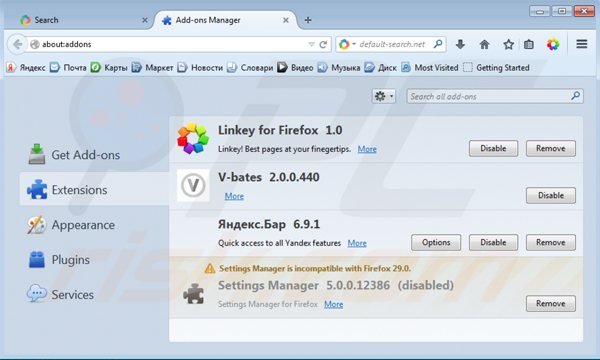Image resolution: width=600 pixels, height=360 pixels.
Task: Remove the Яндекс.Бар extension
Action: [x=551, y=243]
